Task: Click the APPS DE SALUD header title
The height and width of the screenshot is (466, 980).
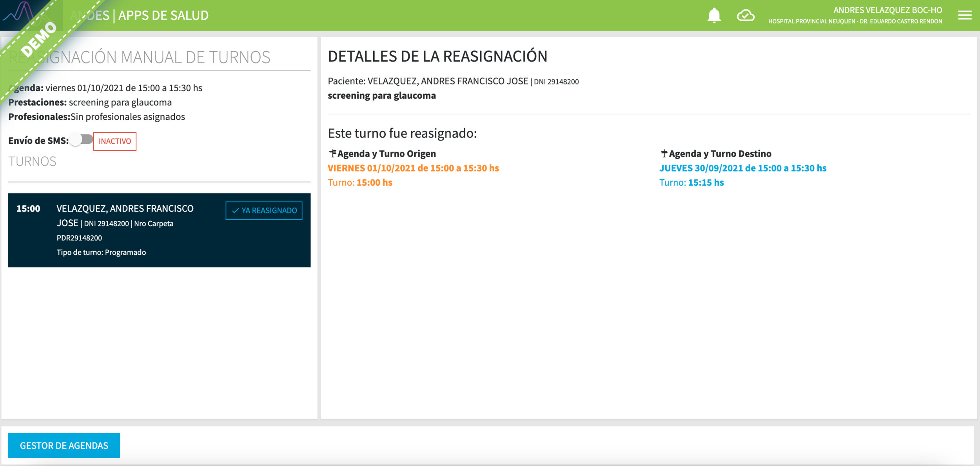Action: coord(163,16)
